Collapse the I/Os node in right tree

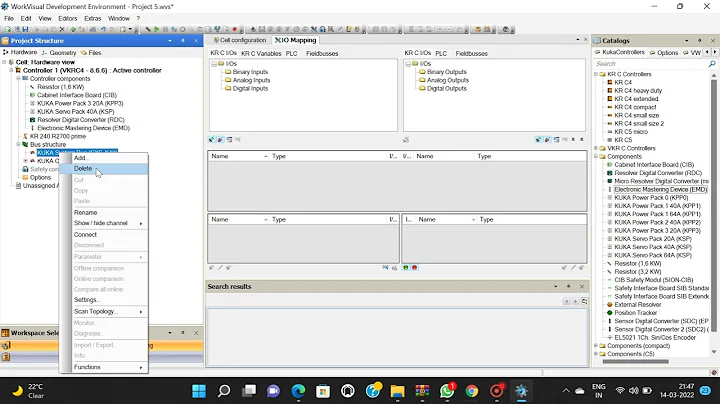point(408,64)
